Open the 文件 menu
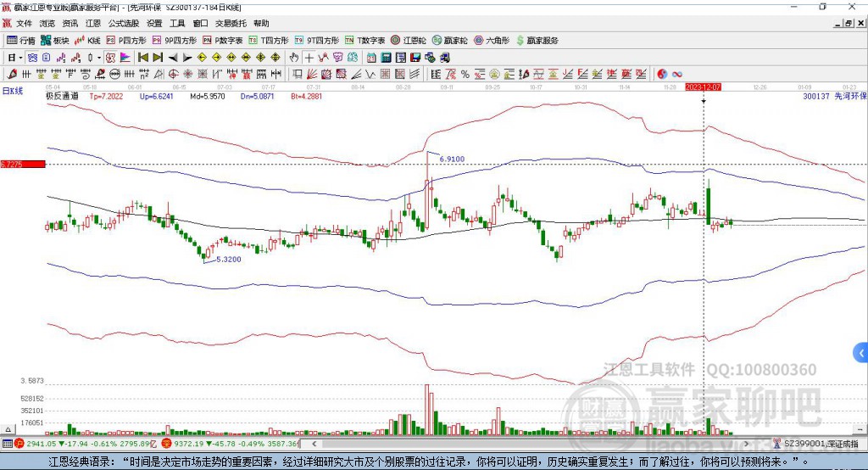This screenshot has width=868, height=470. [x=24, y=23]
